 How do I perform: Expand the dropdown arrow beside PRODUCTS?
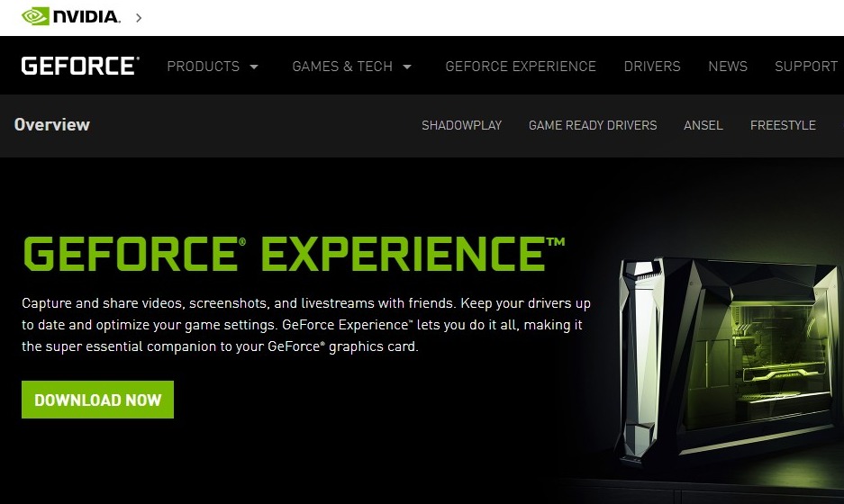tap(254, 67)
